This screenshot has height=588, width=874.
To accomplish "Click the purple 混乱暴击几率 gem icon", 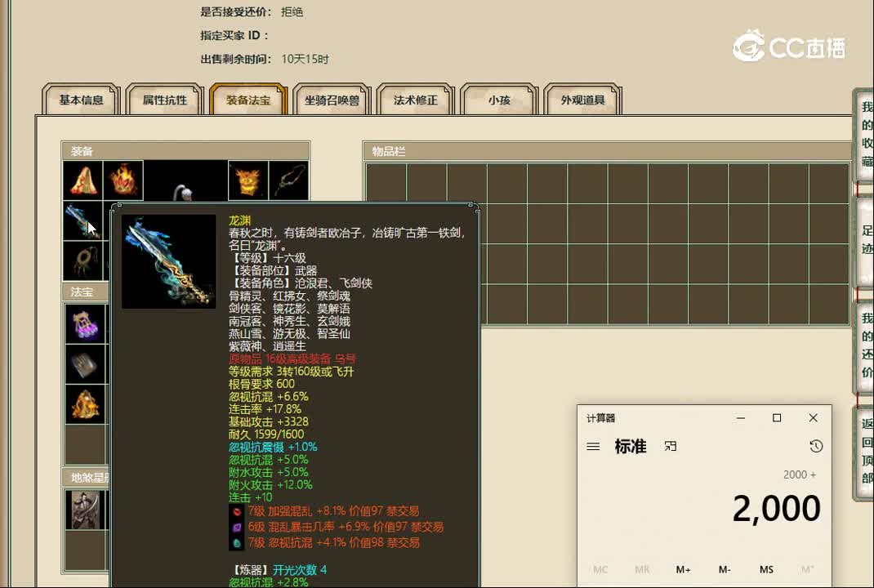I will pos(237,527).
